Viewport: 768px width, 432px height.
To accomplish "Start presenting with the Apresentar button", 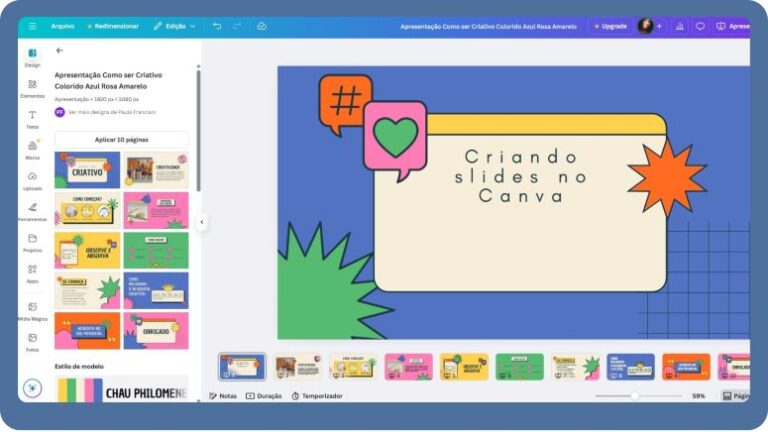I will (x=732, y=26).
